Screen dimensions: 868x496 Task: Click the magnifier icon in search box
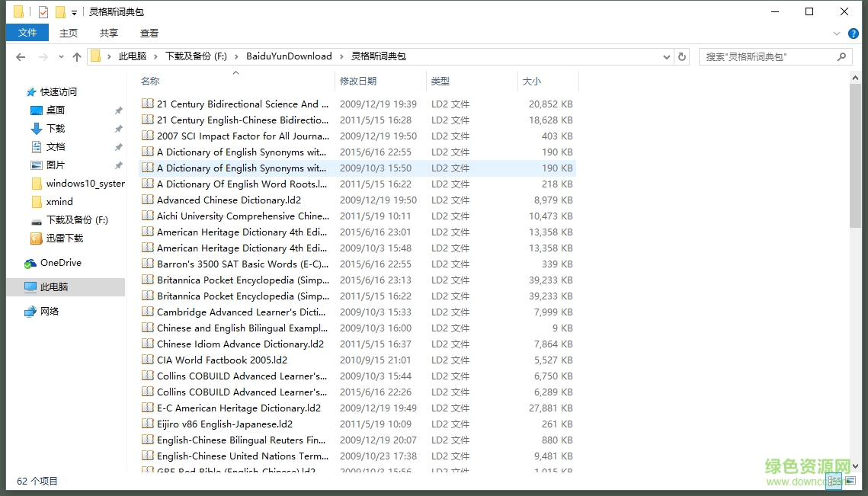pyautogui.click(x=841, y=56)
